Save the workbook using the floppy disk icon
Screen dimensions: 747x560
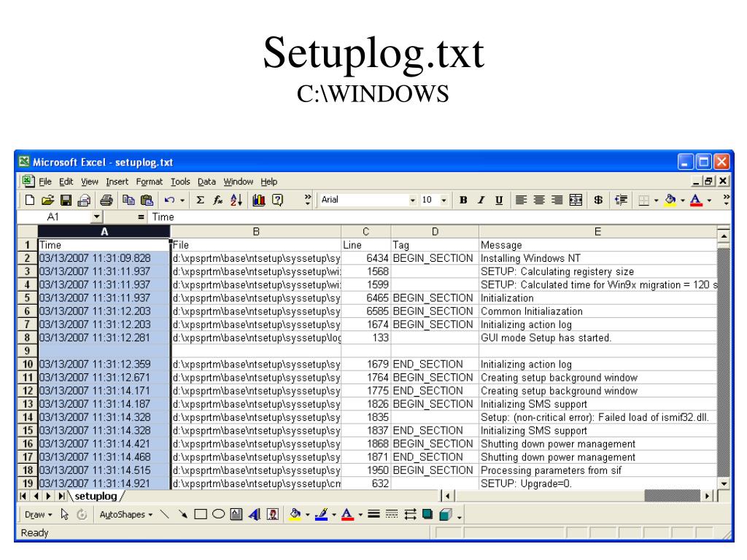(66, 200)
